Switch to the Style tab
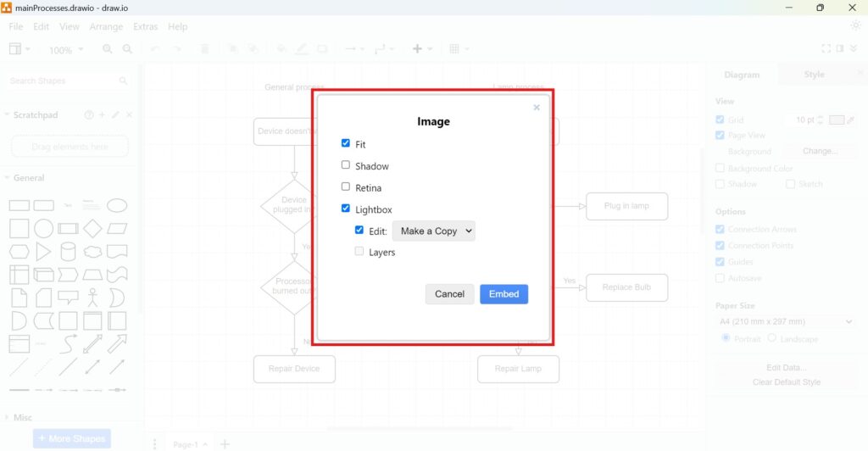Screen dimensions: 868x451 point(814,75)
